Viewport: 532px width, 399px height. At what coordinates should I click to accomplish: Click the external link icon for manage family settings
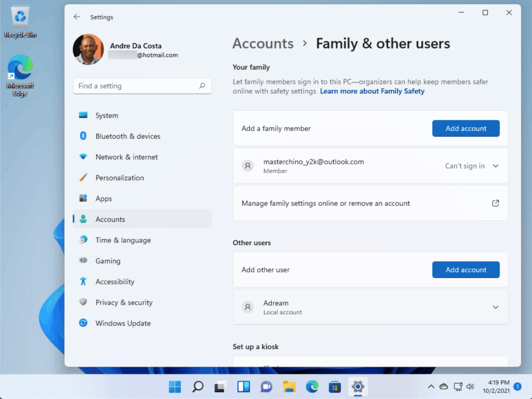[496, 203]
